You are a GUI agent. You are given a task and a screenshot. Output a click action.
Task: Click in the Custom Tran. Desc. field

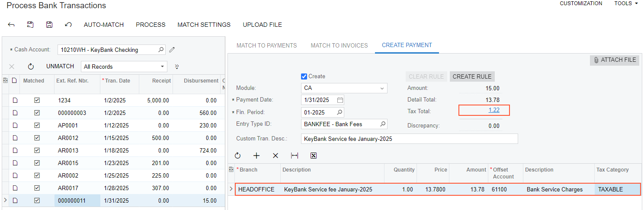tap(409, 139)
